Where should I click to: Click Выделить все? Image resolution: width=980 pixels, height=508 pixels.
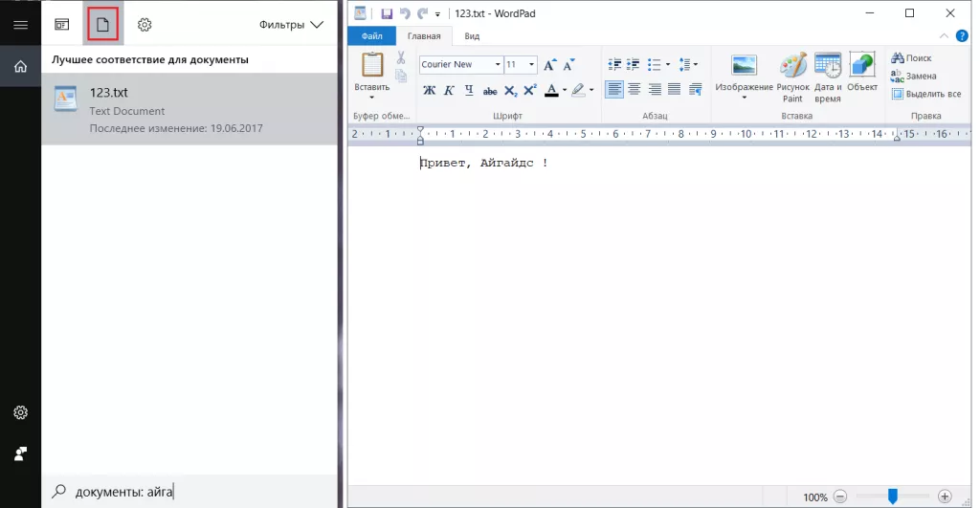[x=926, y=95]
